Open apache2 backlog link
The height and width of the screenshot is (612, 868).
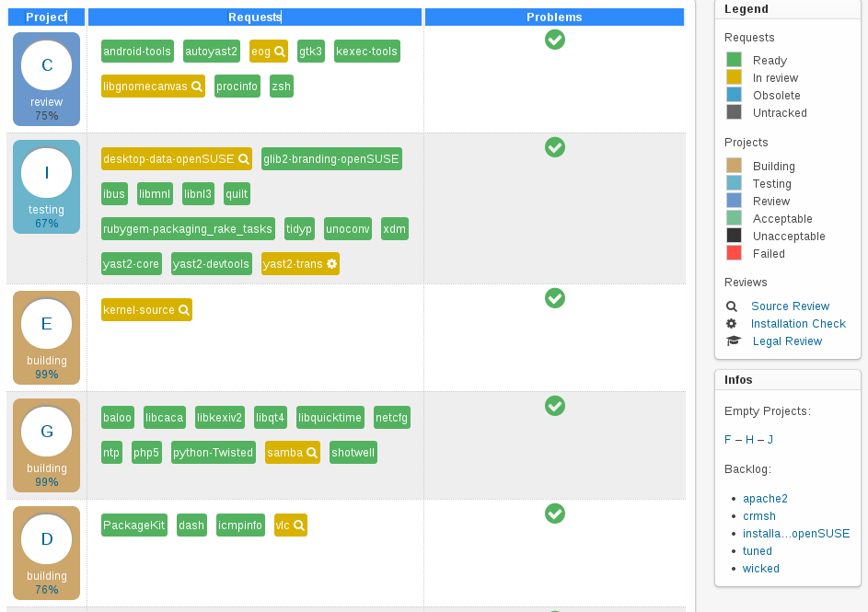tap(765, 499)
